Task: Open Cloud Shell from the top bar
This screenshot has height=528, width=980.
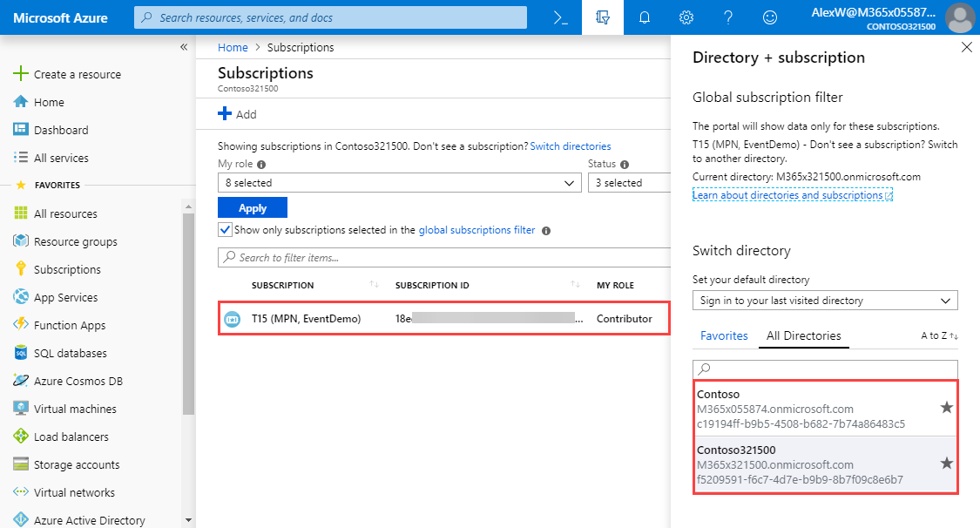Action: (561, 17)
